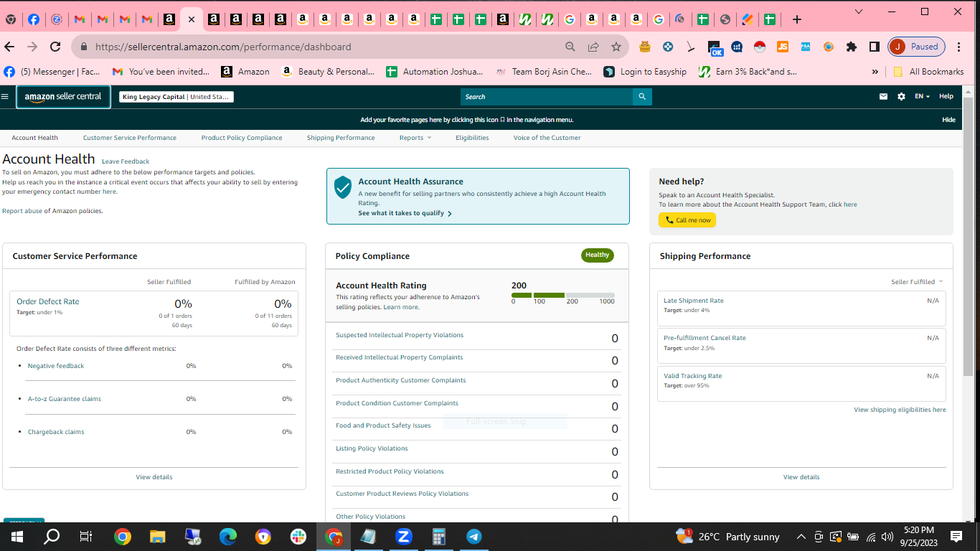Select the Account Health navigation tab
This screenshot has width=980, height=551.
(x=34, y=138)
